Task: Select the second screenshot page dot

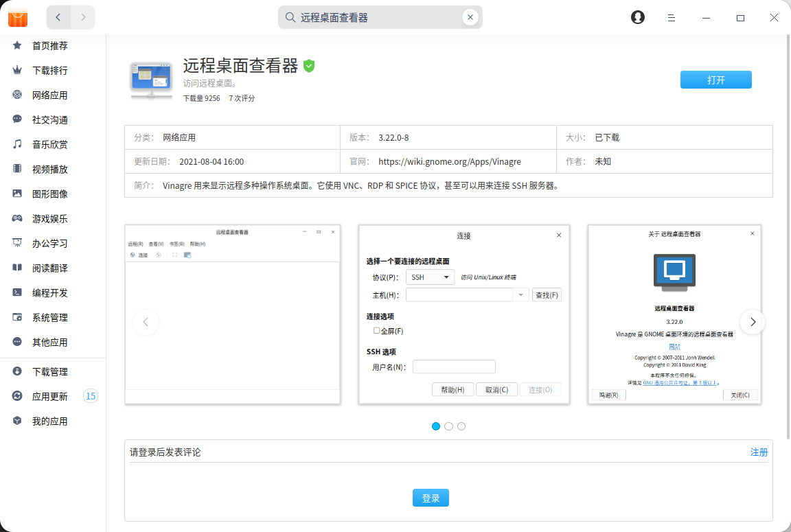Action: click(x=448, y=426)
